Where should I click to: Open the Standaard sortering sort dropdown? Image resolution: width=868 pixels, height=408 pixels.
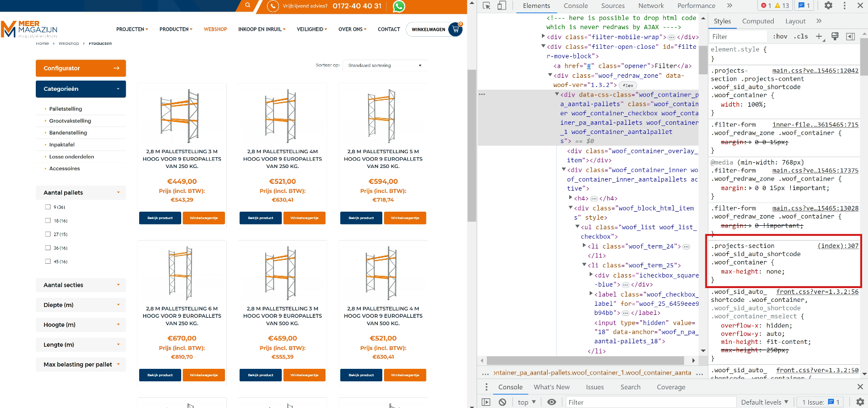click(x=385, y=65)
